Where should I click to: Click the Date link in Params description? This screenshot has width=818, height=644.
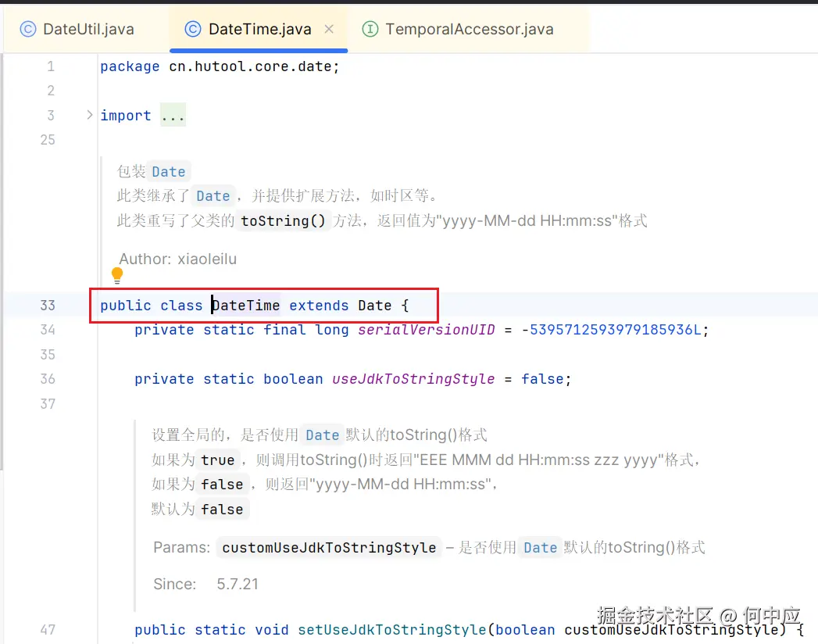(x=541, y=547)
